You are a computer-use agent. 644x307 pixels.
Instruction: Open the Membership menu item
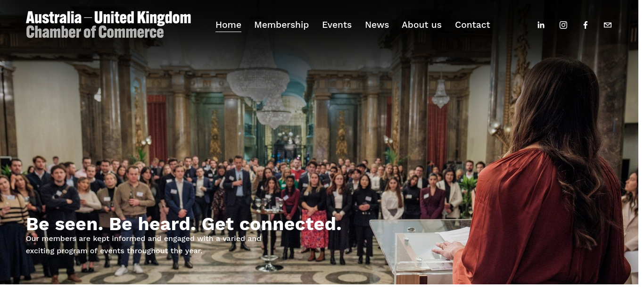click(x=281, y=25)
